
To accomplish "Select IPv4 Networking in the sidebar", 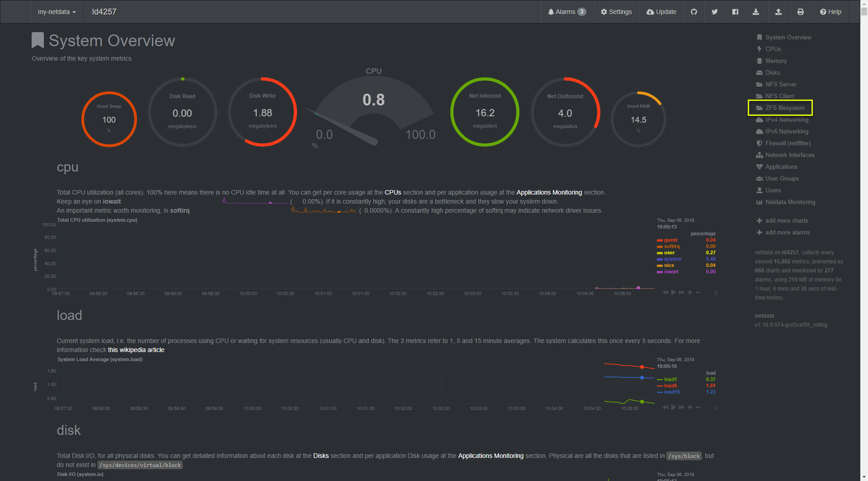I will 786,119.
